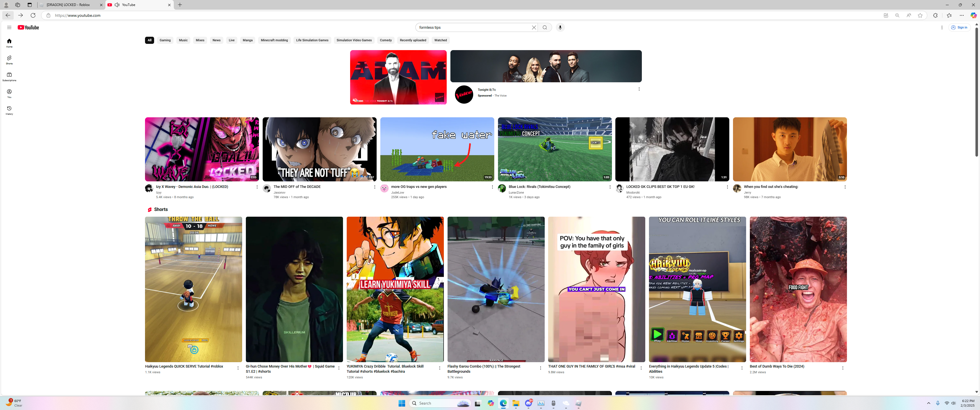Screen dimensions: 980x410
Task: Select the Life Simulation Games chip
Action: (x=312, y=40)
